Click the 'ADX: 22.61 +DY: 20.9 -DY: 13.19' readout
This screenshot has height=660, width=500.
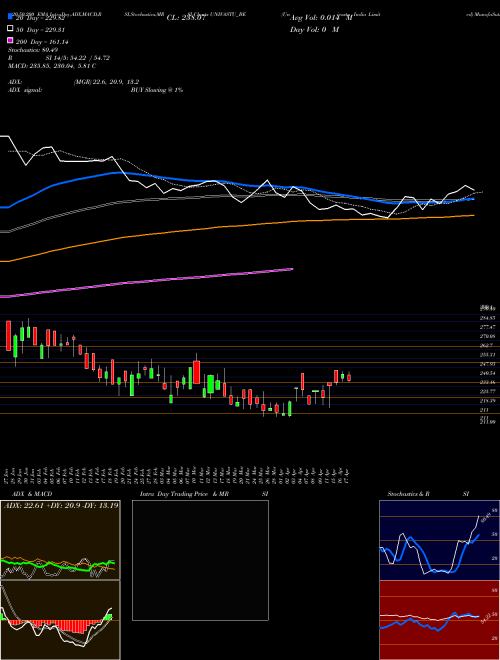click(x=61, y=505)
